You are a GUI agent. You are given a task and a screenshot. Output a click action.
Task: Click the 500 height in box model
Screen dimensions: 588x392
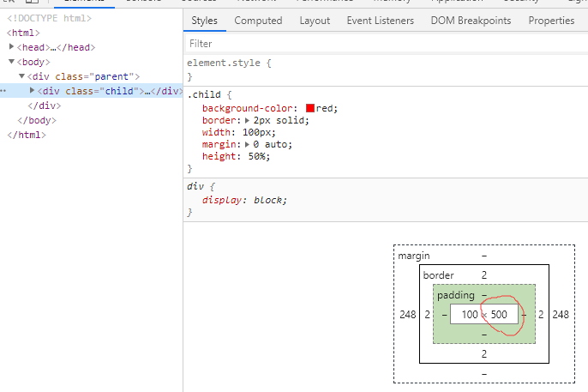pos(499,315)
